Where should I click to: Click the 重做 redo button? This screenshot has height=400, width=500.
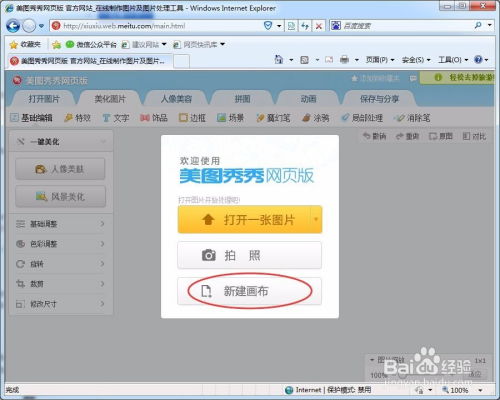click(407, 136)
